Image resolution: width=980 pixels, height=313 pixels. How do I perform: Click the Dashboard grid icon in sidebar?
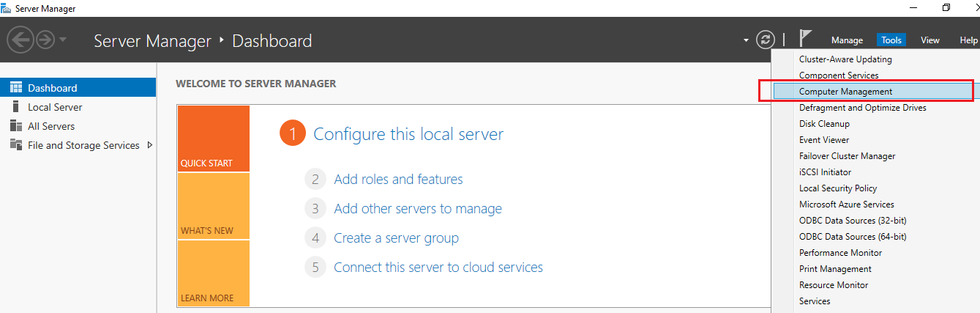(x=16, y=88)
